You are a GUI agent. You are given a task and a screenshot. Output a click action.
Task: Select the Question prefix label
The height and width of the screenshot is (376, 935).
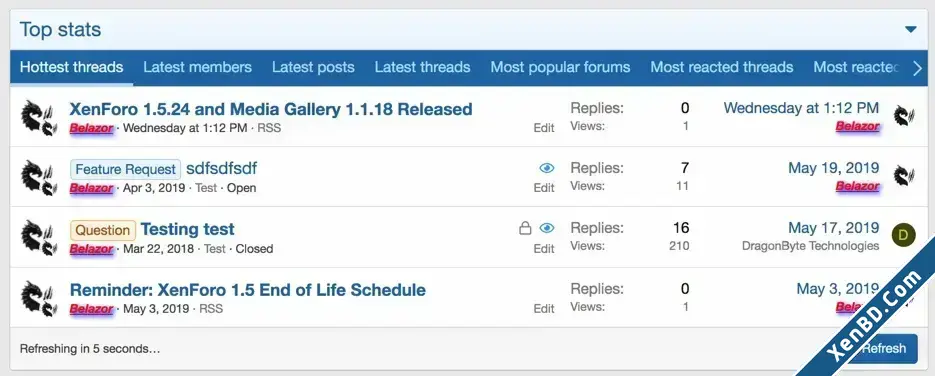click(x=103, y=230)
